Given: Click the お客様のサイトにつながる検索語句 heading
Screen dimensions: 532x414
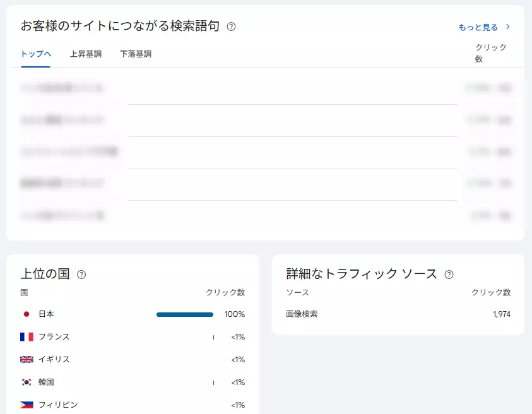Looking at the screenshot, I should (120, 26).
